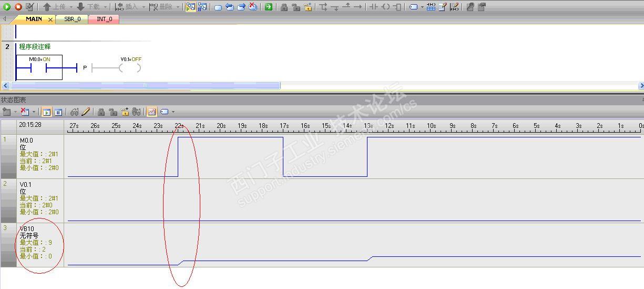This screenshot has width=644, height=289.
Task: Click add status chart icon
Action: [7, 112]
